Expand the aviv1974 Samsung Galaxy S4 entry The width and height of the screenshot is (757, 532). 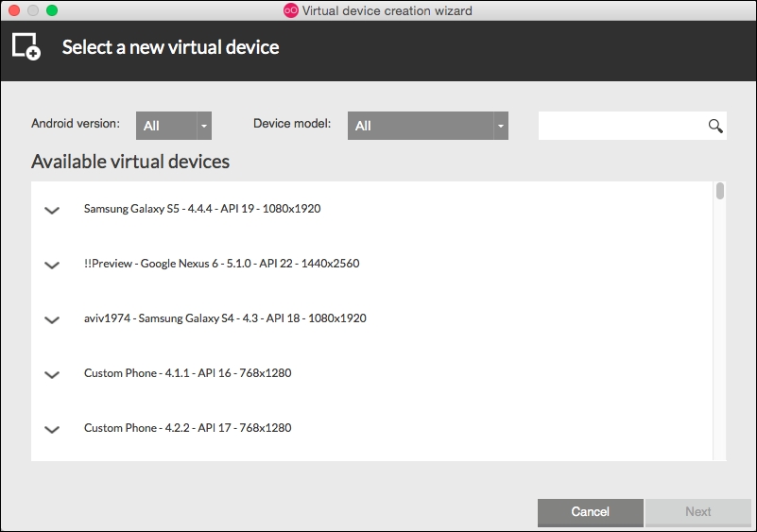52,319
